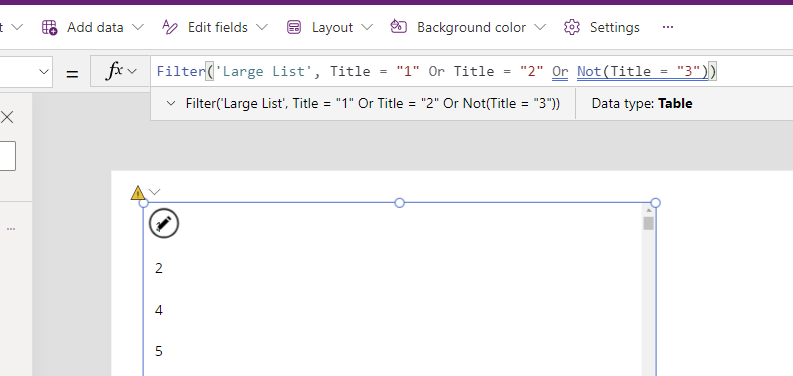The width and height of the screenshot is (793, 376).
Task: Open the more options ellipsis in toolbar
Action: 668,27
